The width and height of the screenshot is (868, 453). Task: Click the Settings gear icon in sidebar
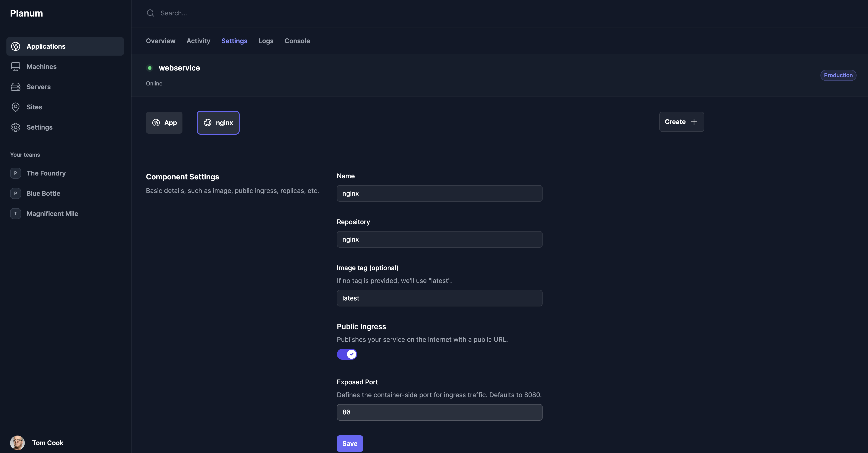pyautogui.click(x=16, y=127)
